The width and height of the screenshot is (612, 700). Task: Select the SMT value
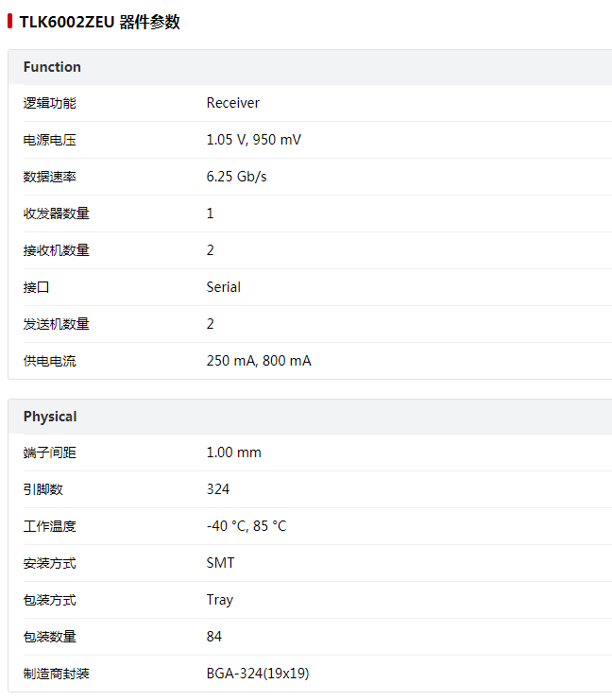[220, 563]
